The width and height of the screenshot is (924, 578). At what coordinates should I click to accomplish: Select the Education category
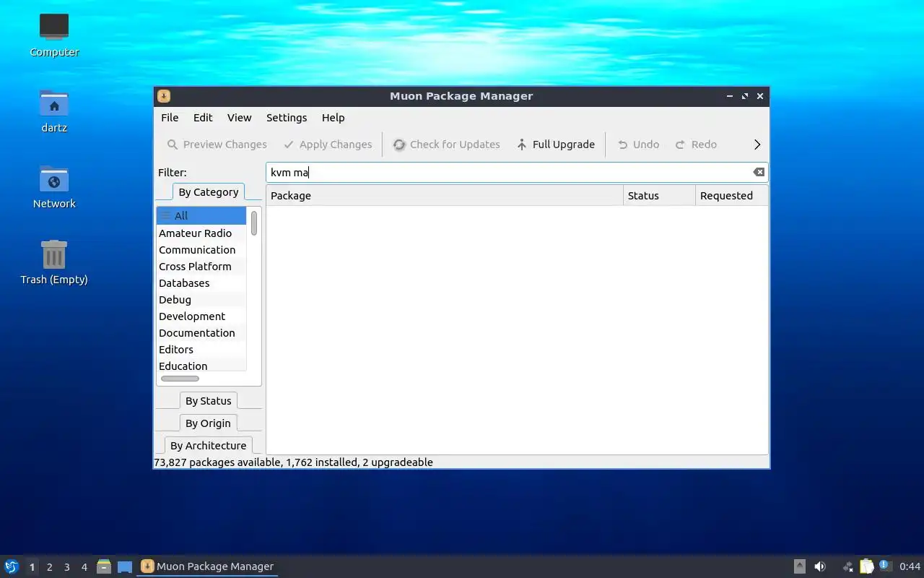pos(201,366)
